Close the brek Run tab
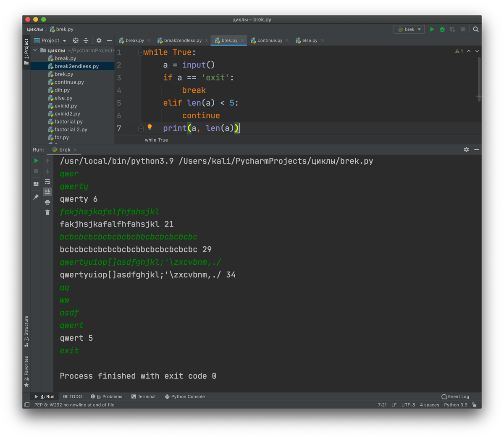 [75, 150]
